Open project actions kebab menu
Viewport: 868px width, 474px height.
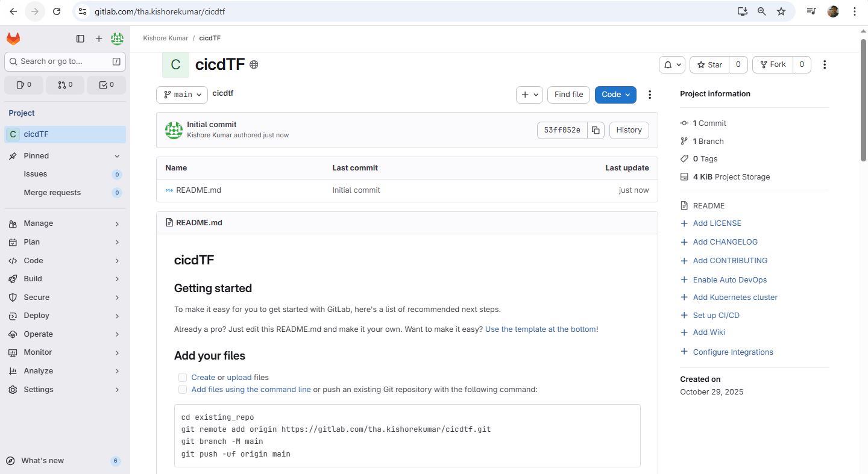(x=825, y=64)
